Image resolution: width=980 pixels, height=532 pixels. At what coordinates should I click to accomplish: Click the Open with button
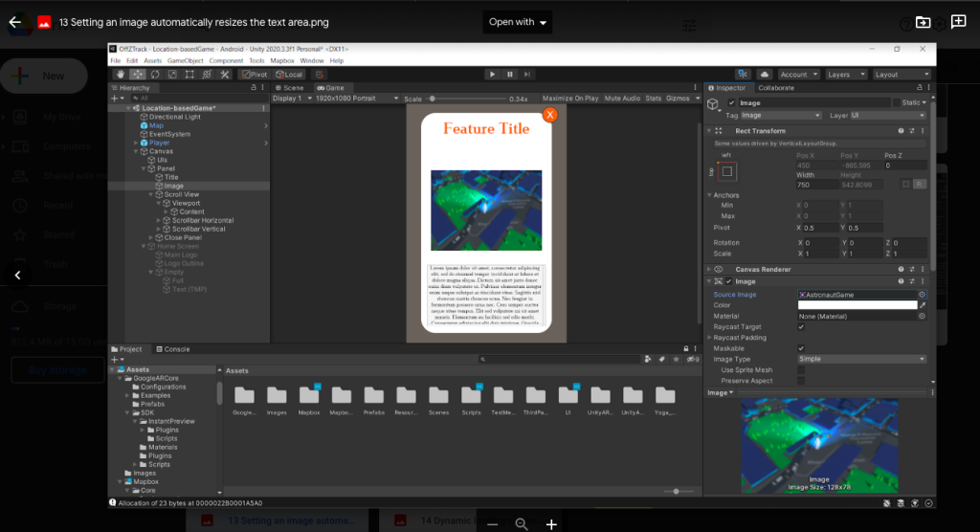click(x=518, y=22)
